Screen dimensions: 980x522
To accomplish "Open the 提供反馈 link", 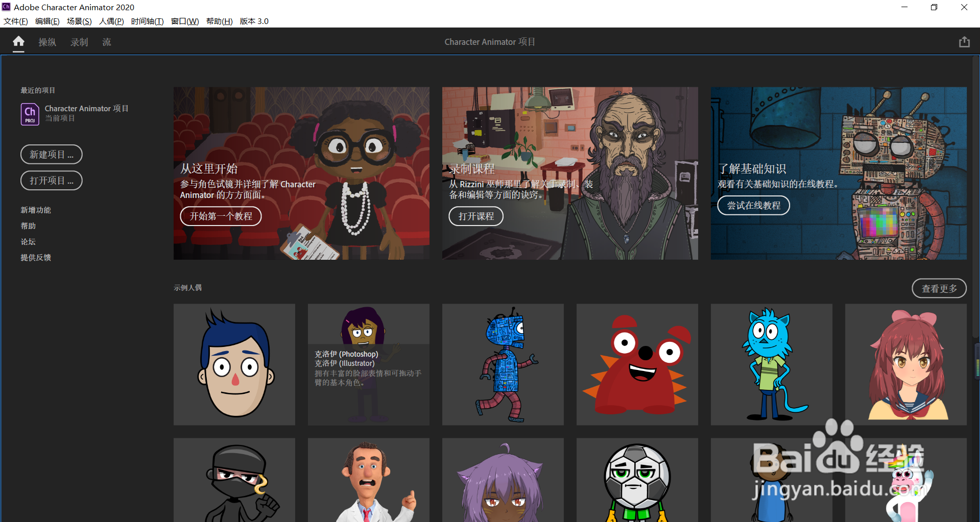I will pos(36,257).
